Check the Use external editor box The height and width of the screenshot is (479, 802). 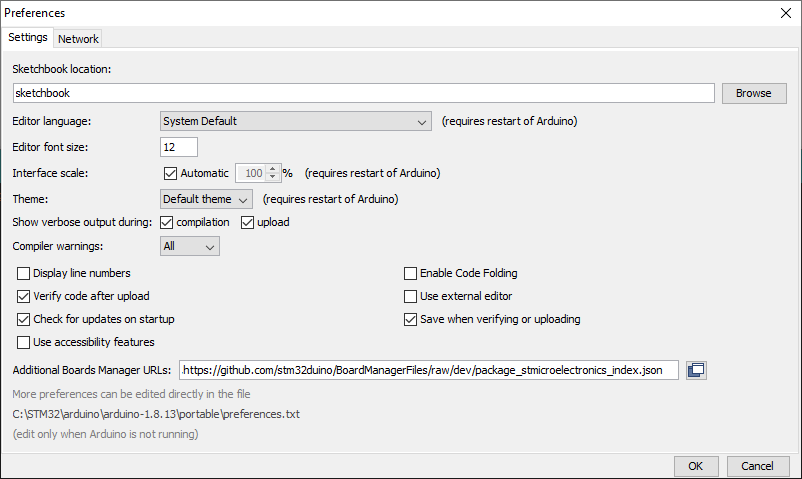pos(410,296)
